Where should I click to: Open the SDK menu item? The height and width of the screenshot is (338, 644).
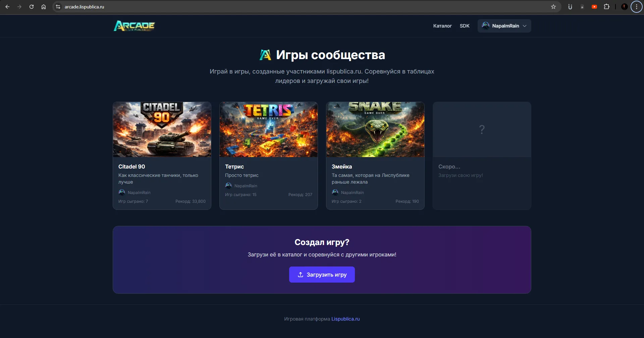click(x=465, y=26)
